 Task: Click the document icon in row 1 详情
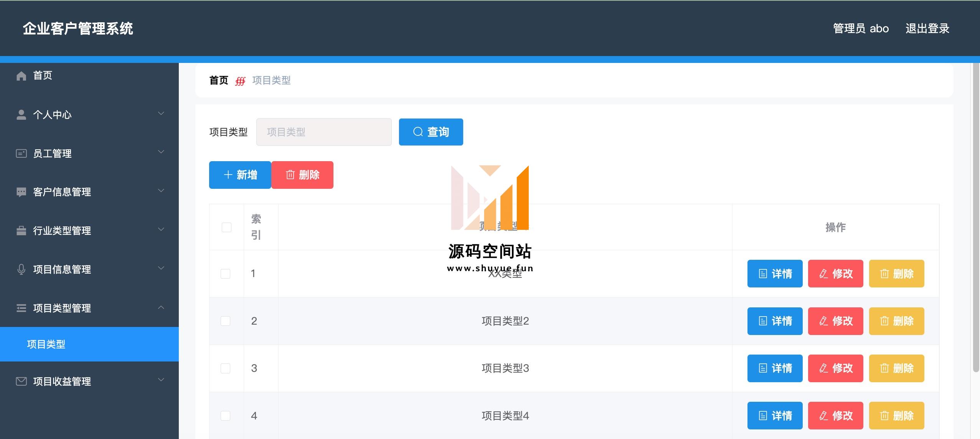[763, 274]
